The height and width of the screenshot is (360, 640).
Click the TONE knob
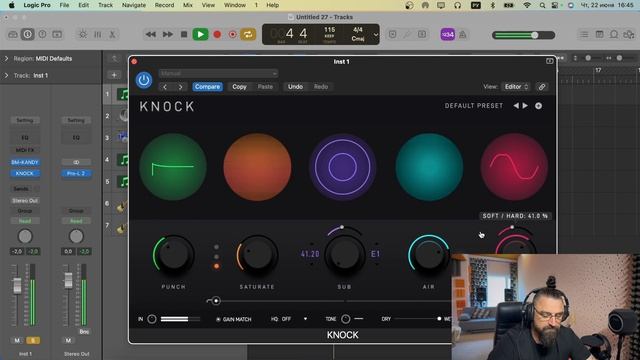[345, 319]
